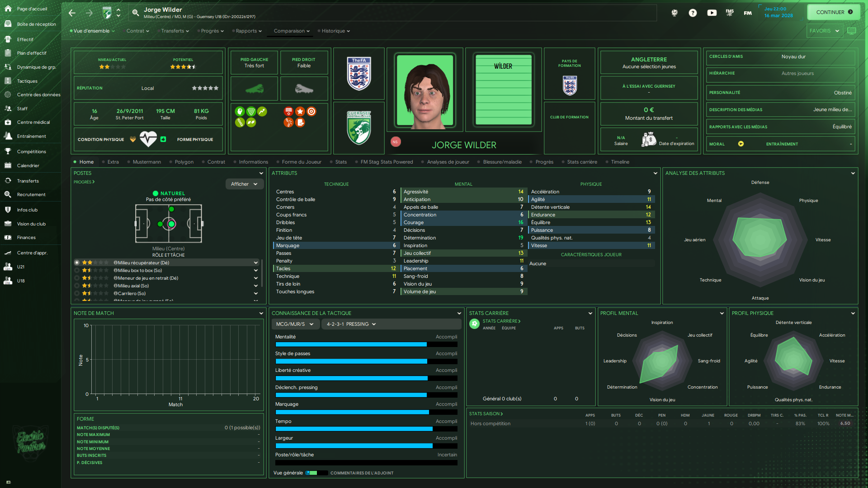Click the YouTube icon in top bar
The width and height of the screenshot is (868, 488).
(x=712, y=13)
